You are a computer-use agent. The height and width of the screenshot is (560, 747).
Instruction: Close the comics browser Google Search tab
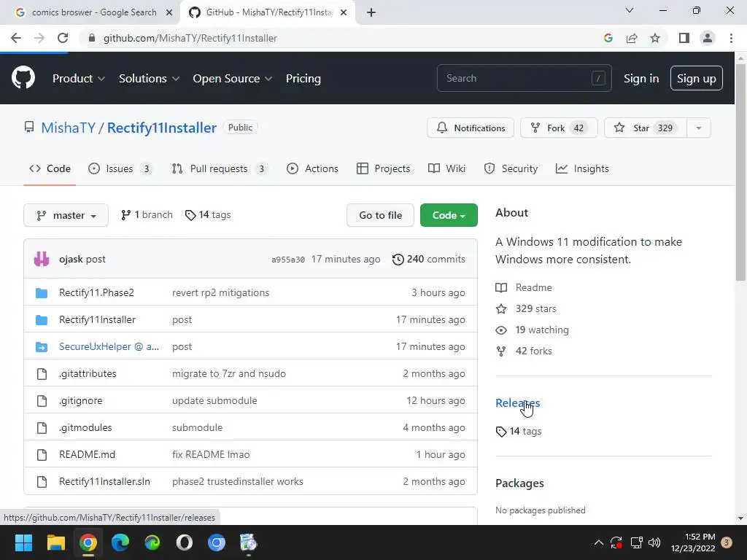click(169, 12)
